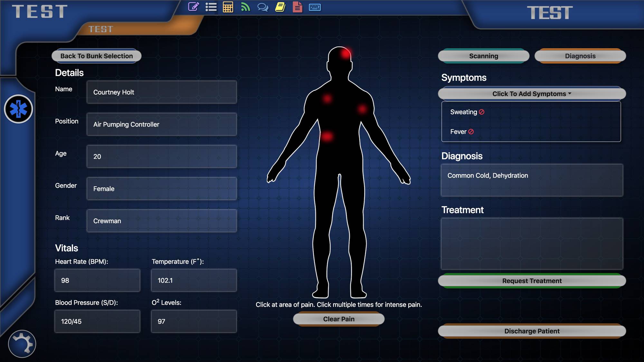Click the calculator icon in the toolbar
This screenshot has width=644, height=362.
tap(228, 7)
